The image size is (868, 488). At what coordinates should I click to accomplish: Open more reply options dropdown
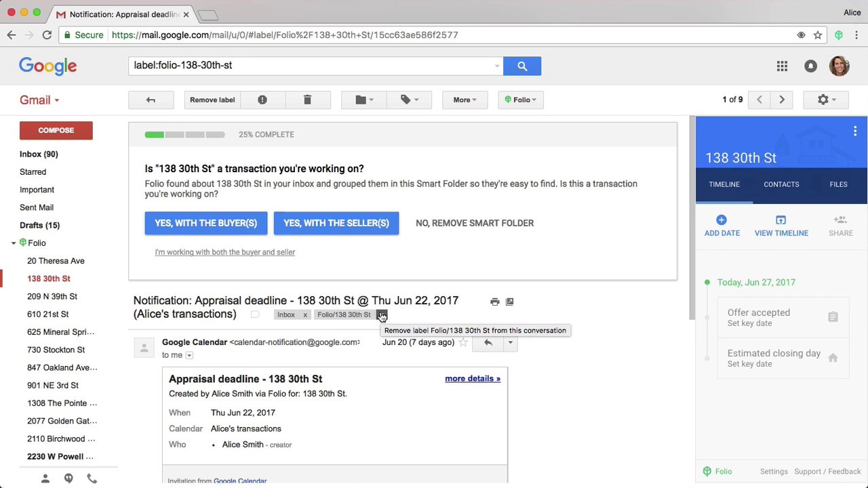click(x=510, y=342)
